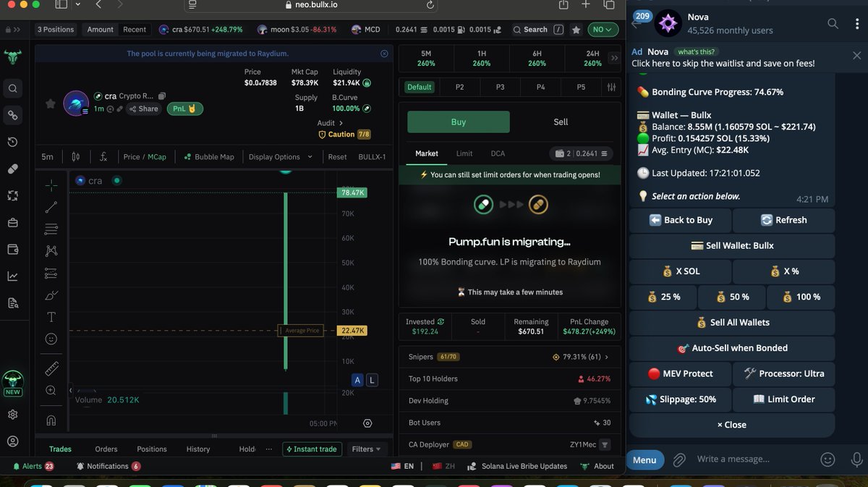Open the settings gear in left sidebar
The image size is (868, 487).
point(13,415)
